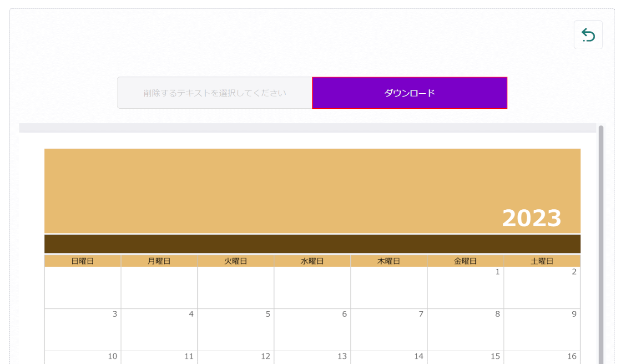Select the 木曜日 header cell
Image resolution: width=631 pixels, height=364 pixels.
click(389, 261)
